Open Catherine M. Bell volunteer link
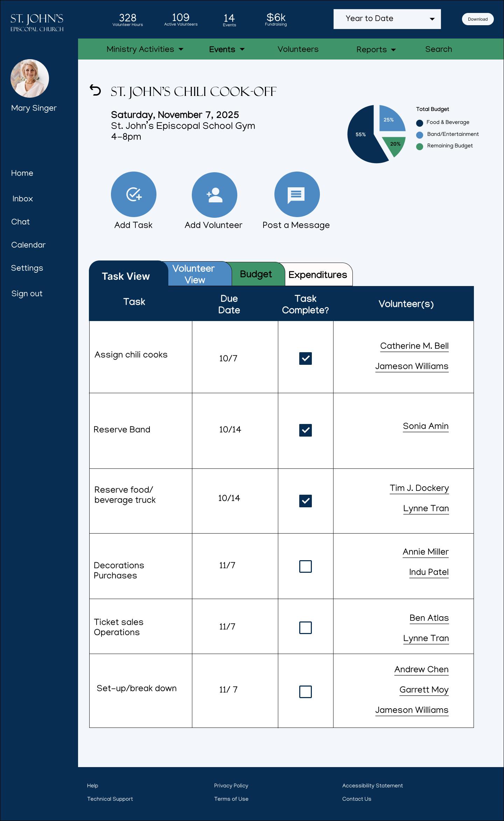 (x=414, y=346)
